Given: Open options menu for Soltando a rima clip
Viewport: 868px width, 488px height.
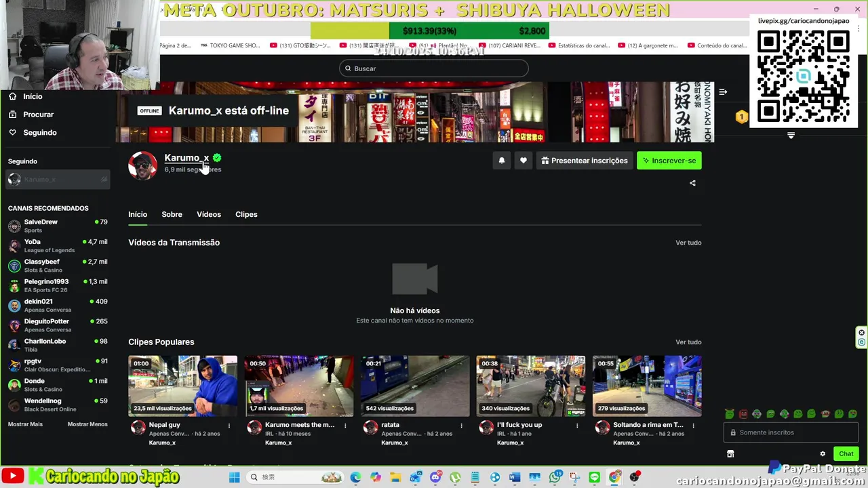Looking at the screenshot, I should point(693,426).
